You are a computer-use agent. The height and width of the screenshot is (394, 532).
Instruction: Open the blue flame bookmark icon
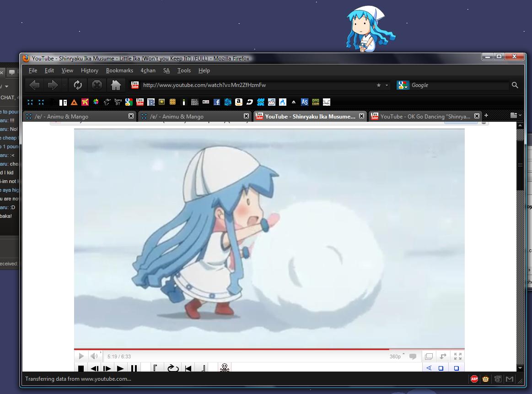coord(283,102)
